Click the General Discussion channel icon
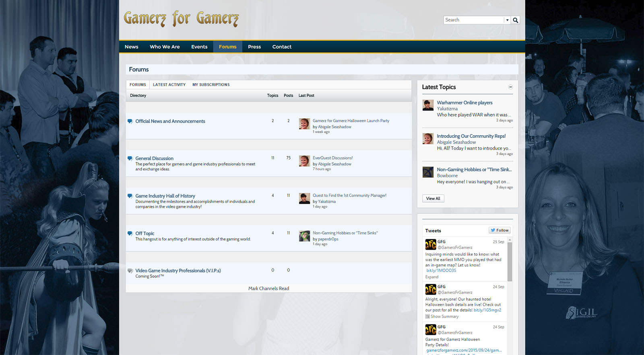This screenshot has height=355, width=644. click(x=130, y=158)
